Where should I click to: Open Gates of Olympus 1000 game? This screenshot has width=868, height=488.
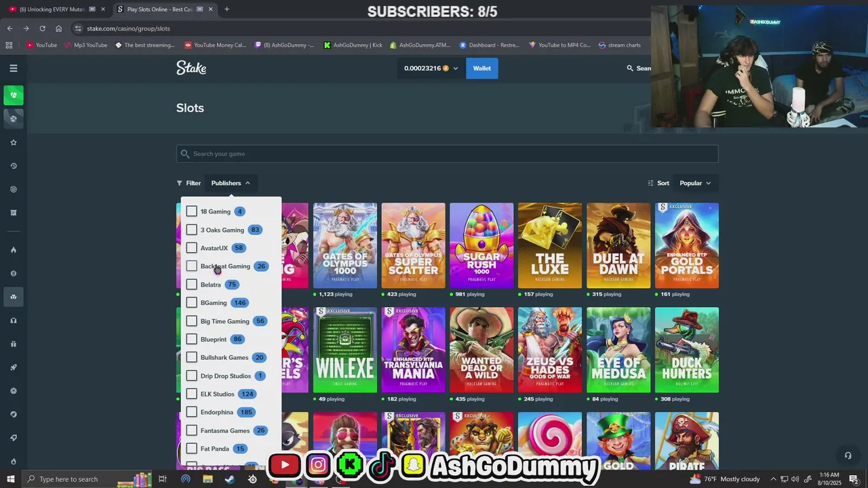tap(345, 245)
